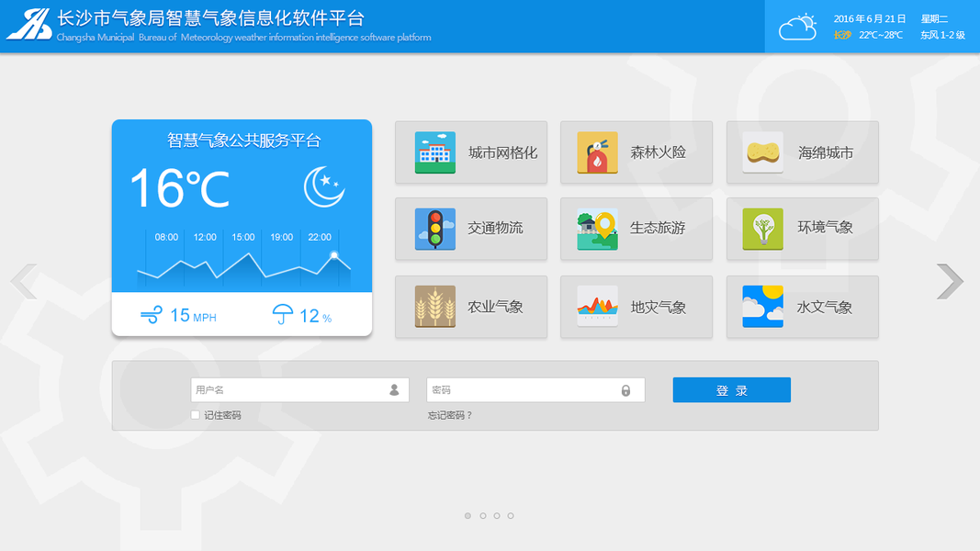Select the 海绵城市 sponge icon

(762, 152)
